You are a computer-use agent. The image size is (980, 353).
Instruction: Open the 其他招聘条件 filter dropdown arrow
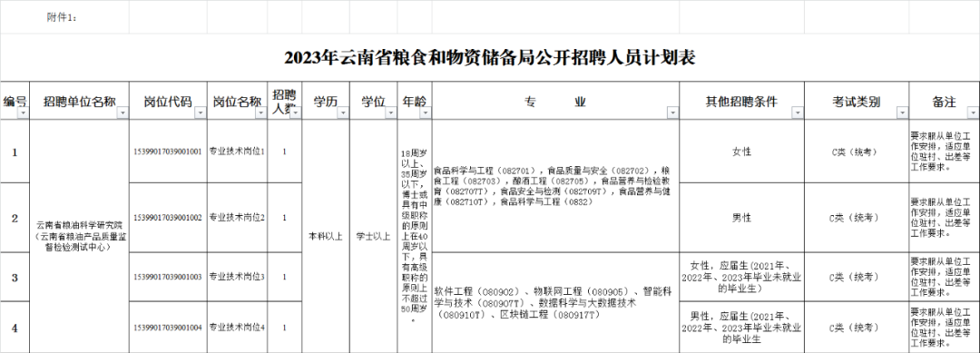tap(798, 113)
